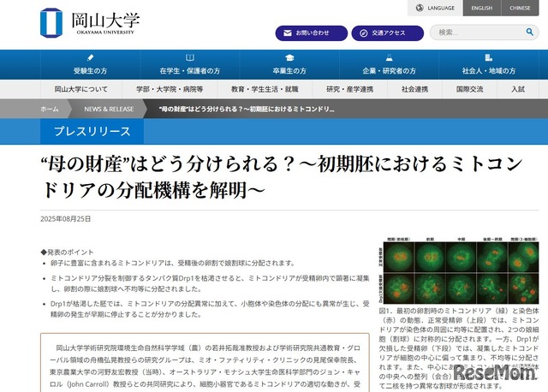Click the プレスリリース category tab

[92, 131]
